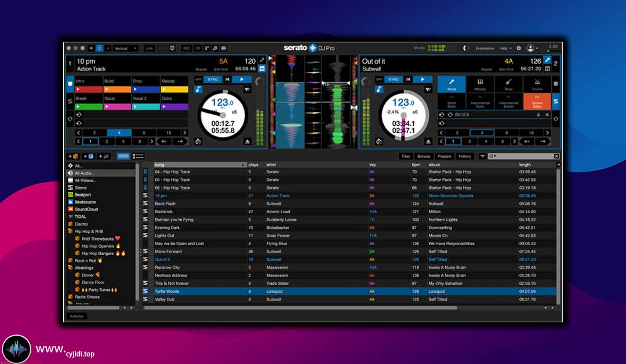Beat jump forward on deck 1
Image resolution: width=626 pixels, height=364 pixels.
(180, 141)
